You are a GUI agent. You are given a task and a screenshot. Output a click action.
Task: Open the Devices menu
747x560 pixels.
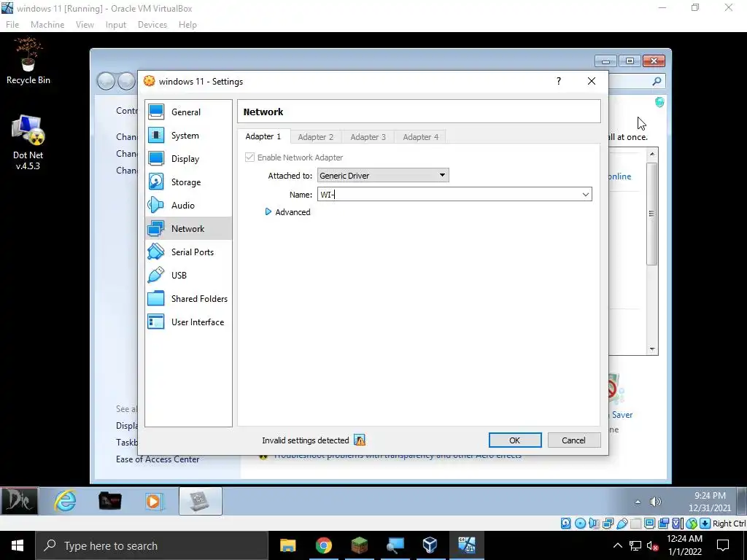click(x=152, y=25)
